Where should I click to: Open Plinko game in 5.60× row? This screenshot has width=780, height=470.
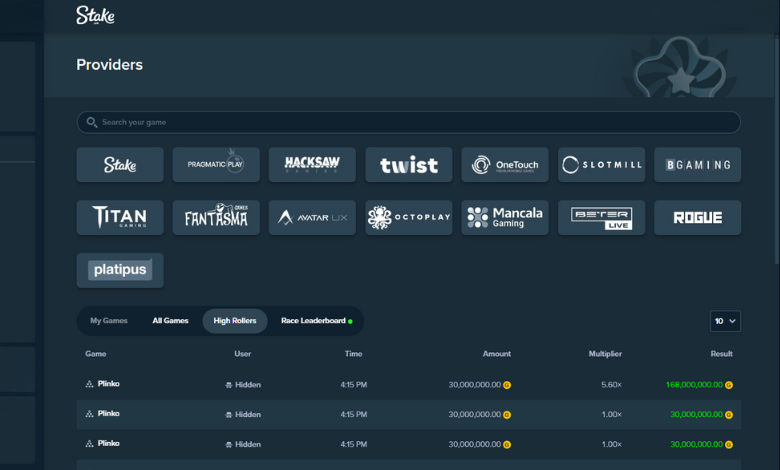(108, 383)
